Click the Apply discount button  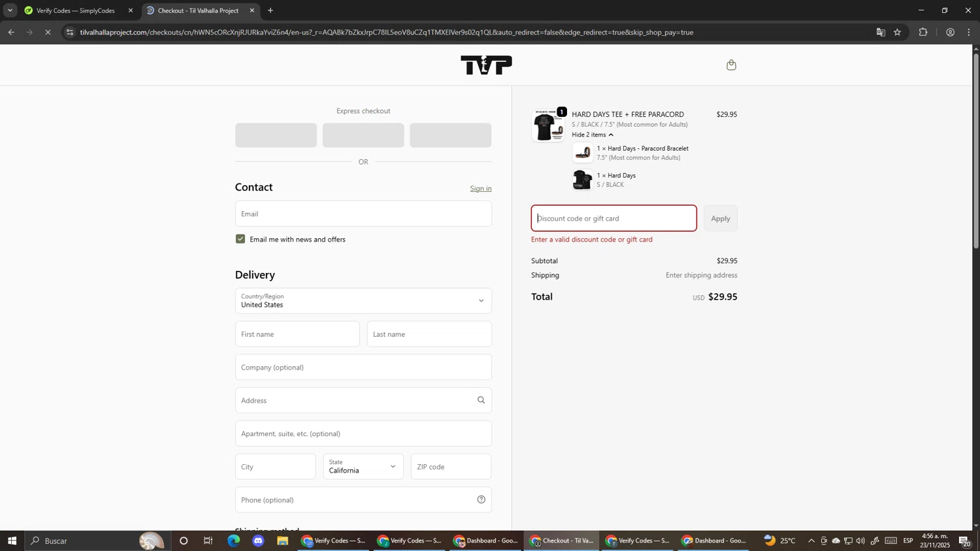click(x=721, y=219)
